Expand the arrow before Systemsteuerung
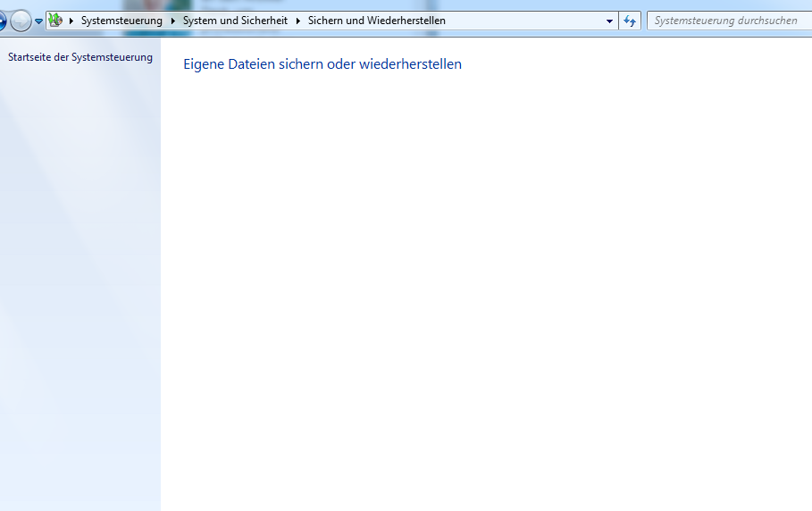 pos(71,21)
